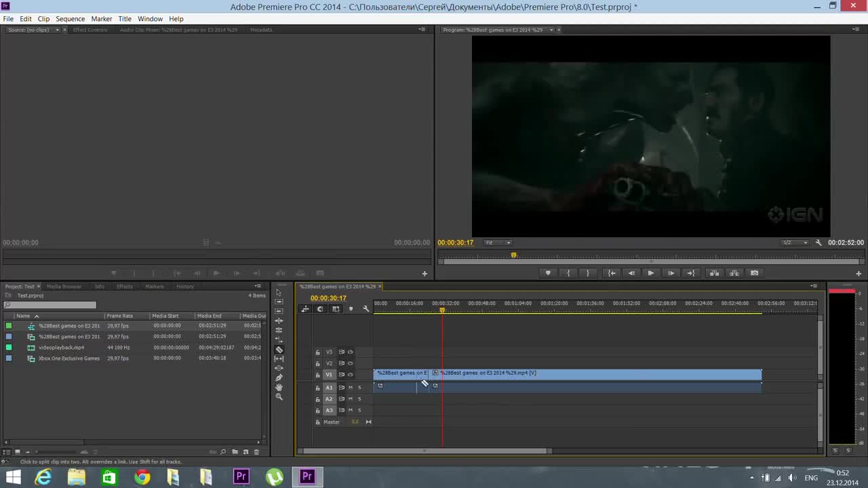
Task: Open Fit zoom level dropdown
Action: point(498,243)
